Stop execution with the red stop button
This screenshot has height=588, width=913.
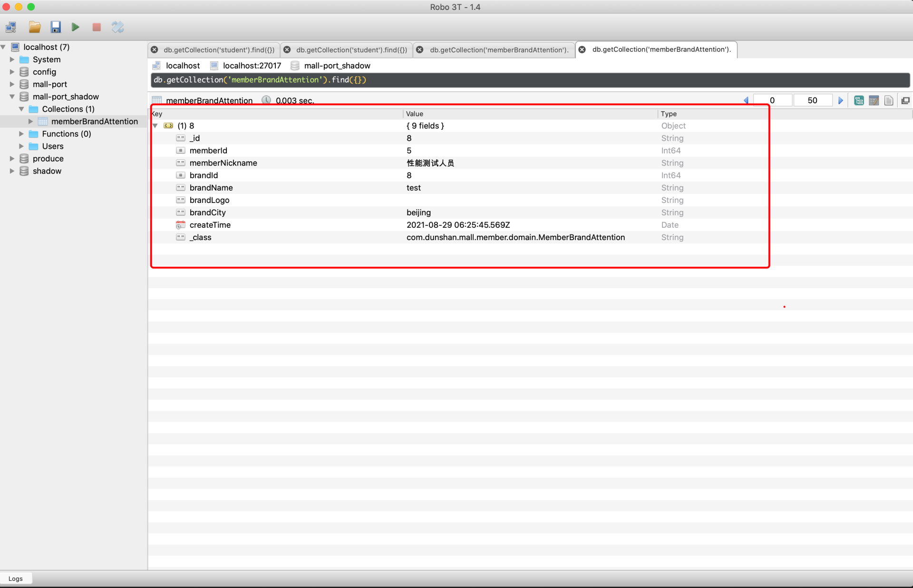(x=97, y=27)
